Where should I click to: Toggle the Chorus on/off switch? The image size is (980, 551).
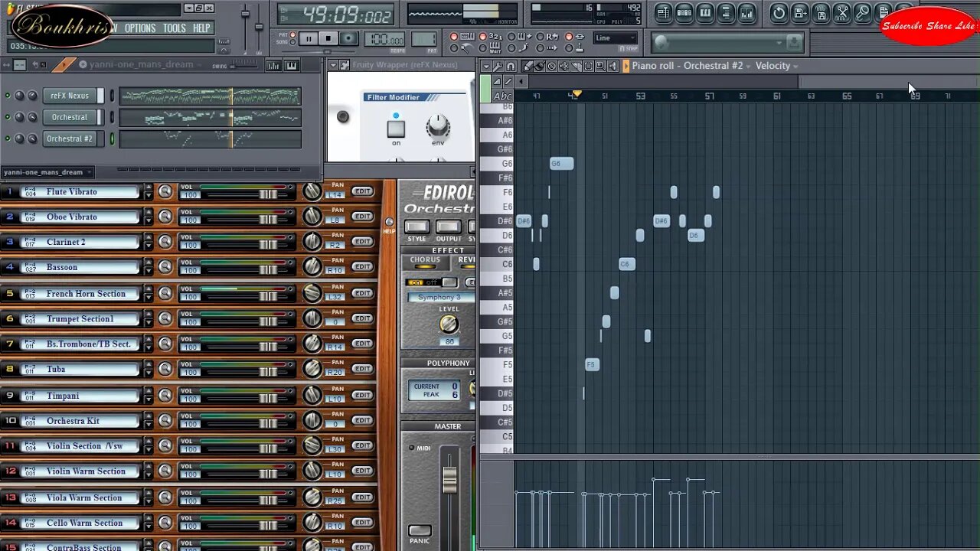pos(432,282)
